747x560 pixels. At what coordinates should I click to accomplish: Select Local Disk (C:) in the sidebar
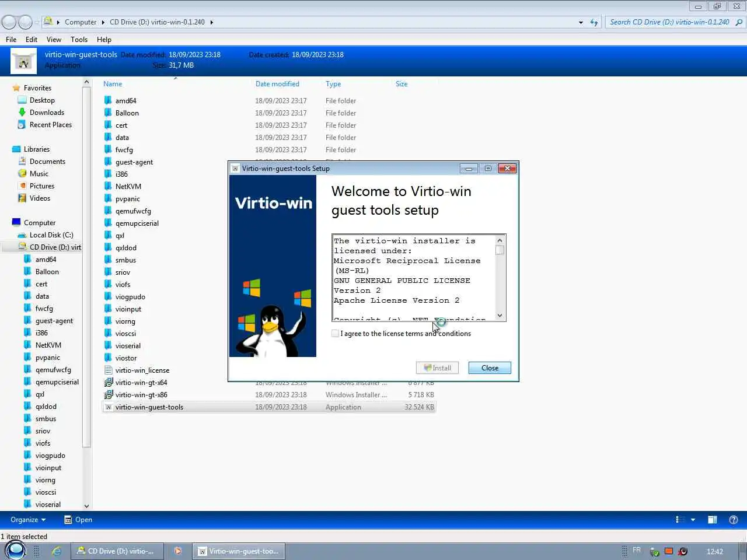tap(51, 235)
